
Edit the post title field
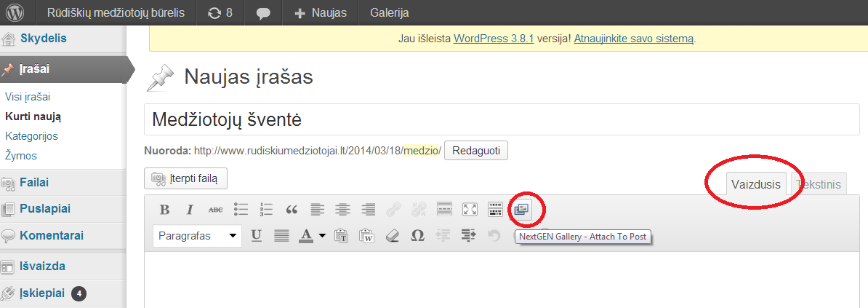(x=502, y=119)
